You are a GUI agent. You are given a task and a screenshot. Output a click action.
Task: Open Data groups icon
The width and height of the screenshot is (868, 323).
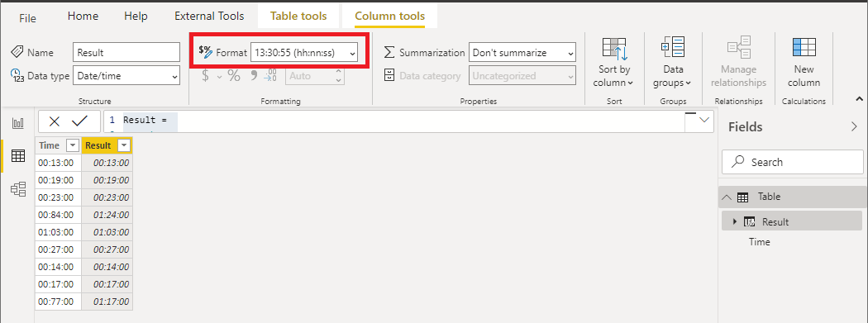click(x=673, y=48)
